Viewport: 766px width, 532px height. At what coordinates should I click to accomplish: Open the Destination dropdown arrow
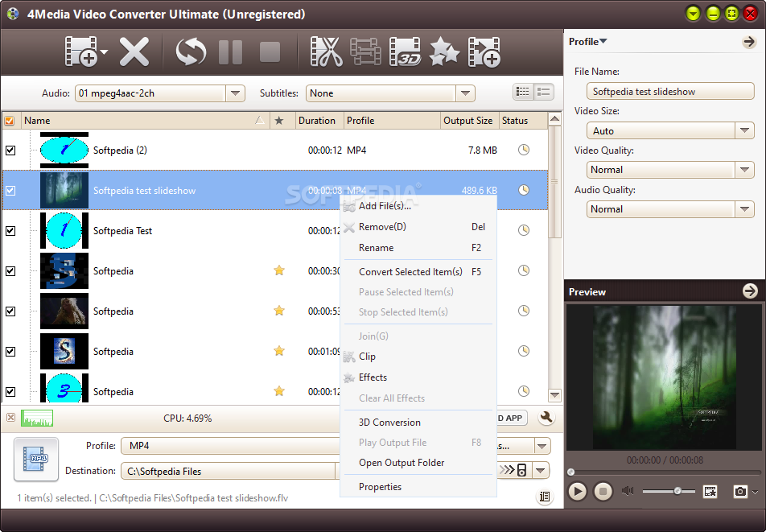point(541,471)
